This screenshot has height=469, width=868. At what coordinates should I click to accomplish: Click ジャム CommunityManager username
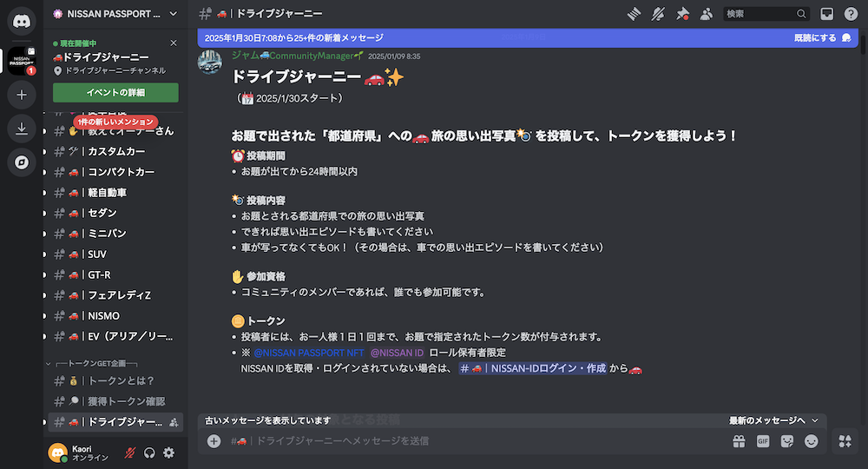pyautogui.click(x=297, y=56)
